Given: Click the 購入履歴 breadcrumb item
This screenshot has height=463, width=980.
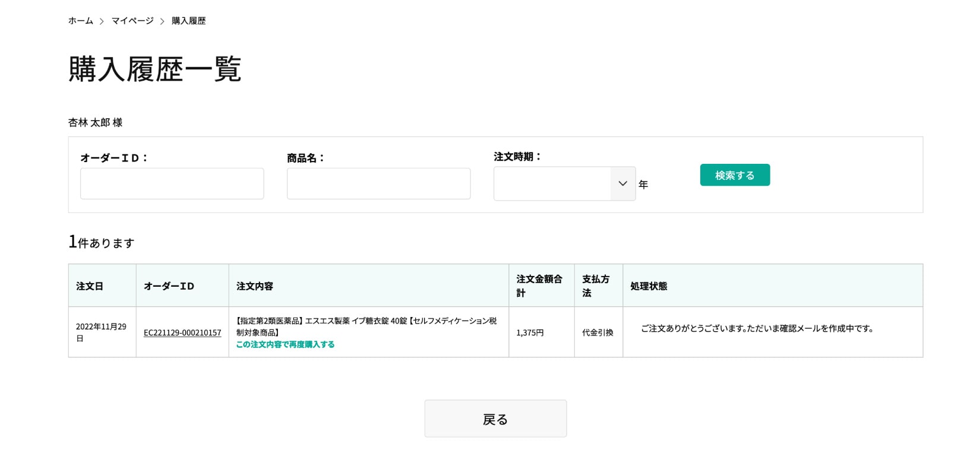Looking at the screenshot, I should pyautogui.click(x=188, y=21).
